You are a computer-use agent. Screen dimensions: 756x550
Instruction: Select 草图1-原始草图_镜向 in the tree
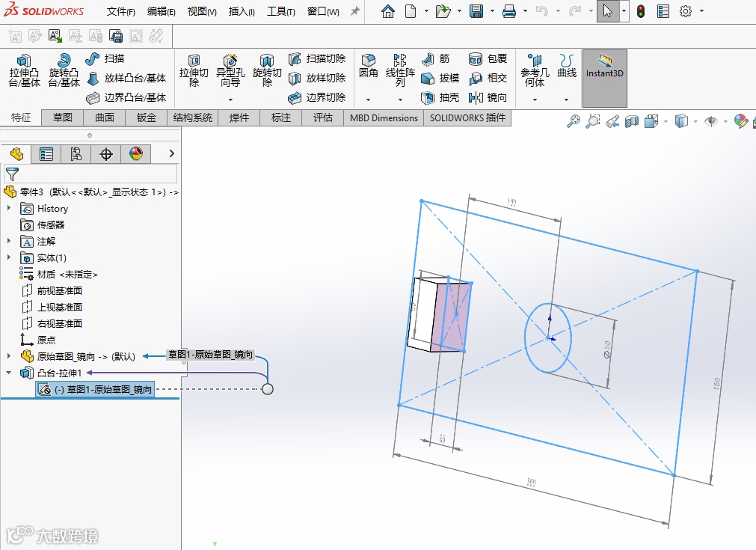[96, 389]
